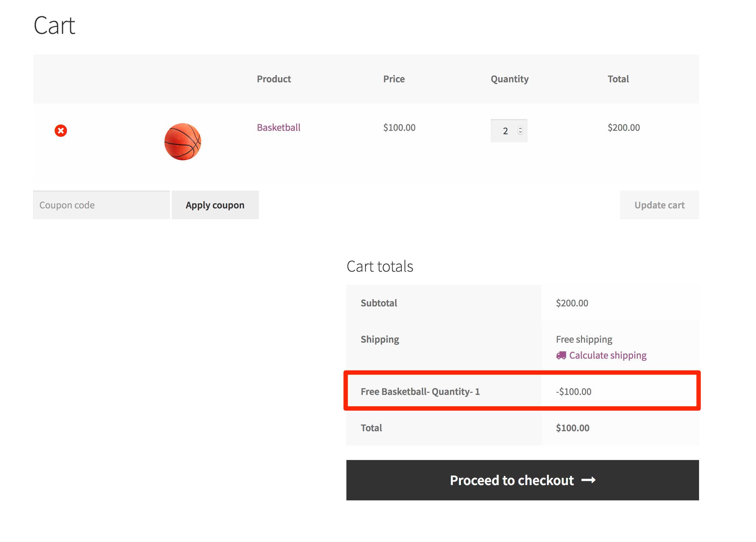This screenshot has width=756, height=542.
Task: Click the Cart totals heading
Action: click(380, 266)
